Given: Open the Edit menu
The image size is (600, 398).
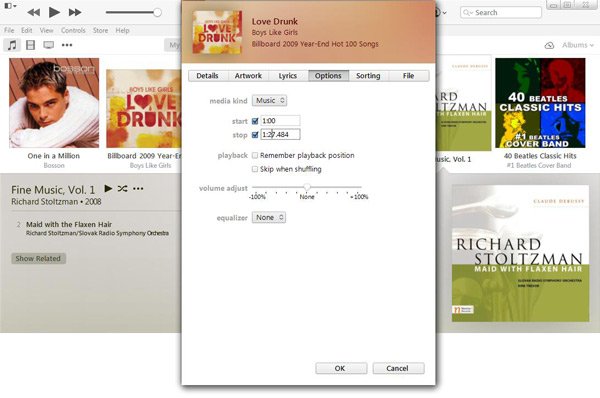Looking at the screenshot, I should tap(26, 30).
